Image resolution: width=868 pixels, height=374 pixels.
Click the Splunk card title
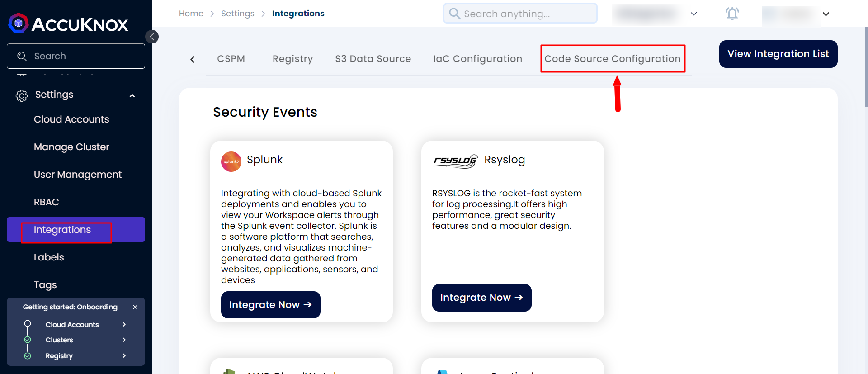(x=264, y=160)
